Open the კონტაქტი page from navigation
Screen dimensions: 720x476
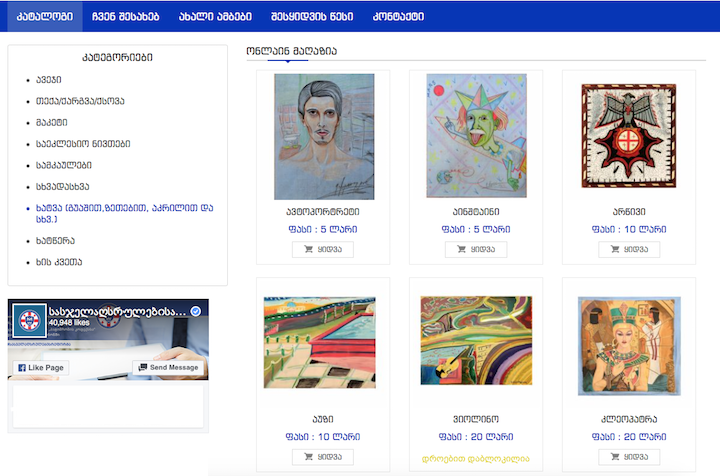(x=398, y=17)
